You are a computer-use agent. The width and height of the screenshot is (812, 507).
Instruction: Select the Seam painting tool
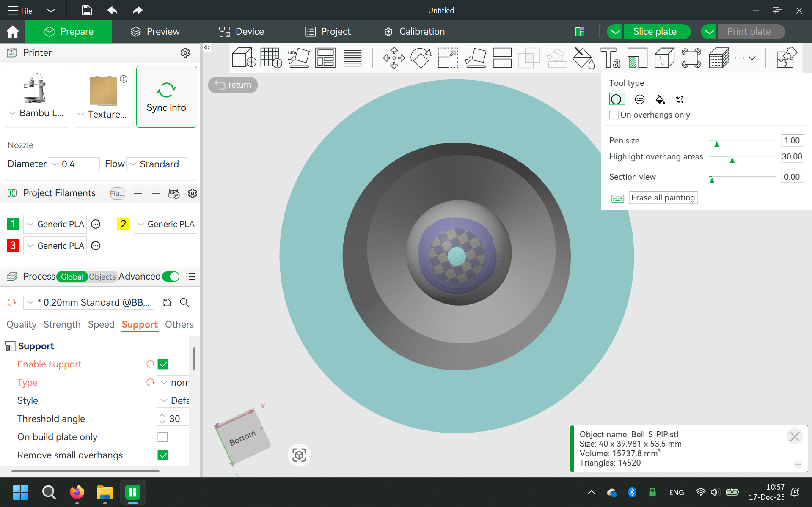coord(664,58)
